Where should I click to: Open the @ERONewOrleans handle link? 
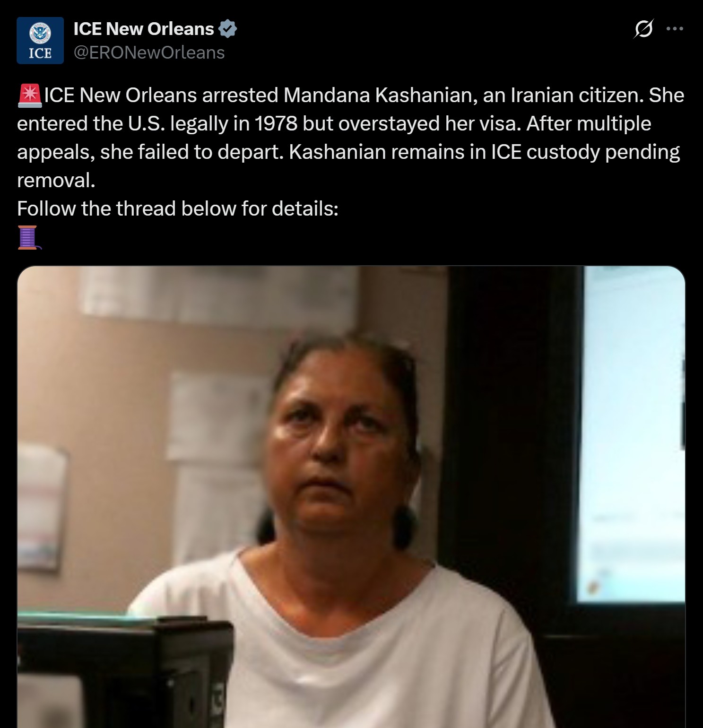(x=149, y=52)
